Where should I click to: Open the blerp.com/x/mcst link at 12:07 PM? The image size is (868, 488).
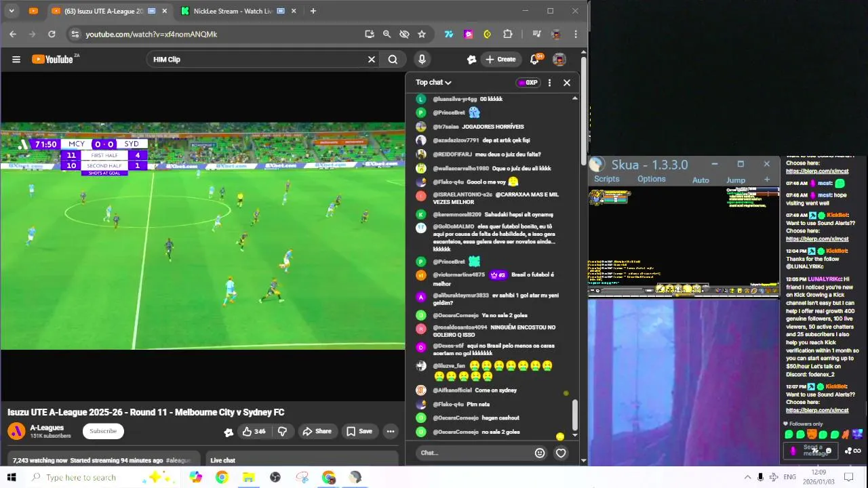[817, 410]
